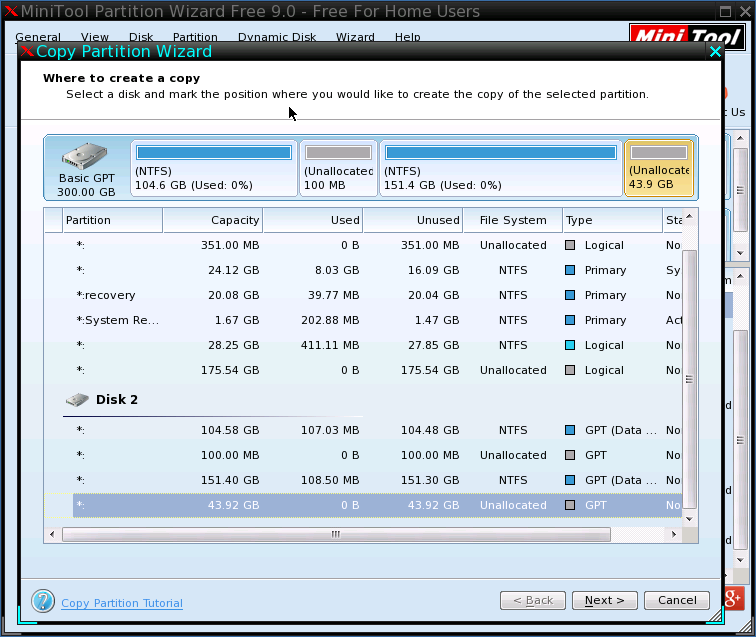The image size is (756, 637).
Task: Click the partition list scroll down arrow
Action: tap(689, 519)
